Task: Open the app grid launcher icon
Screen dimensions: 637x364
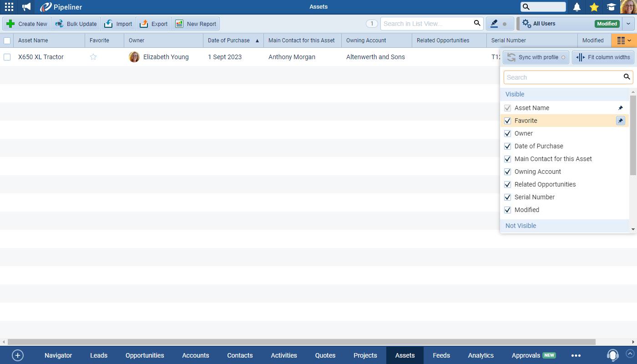Action: tap(9, 7)
